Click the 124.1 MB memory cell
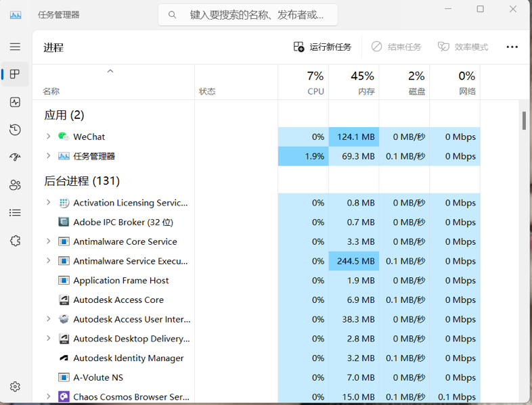Viewport: 532px width, 405px height. coord(353,137)
